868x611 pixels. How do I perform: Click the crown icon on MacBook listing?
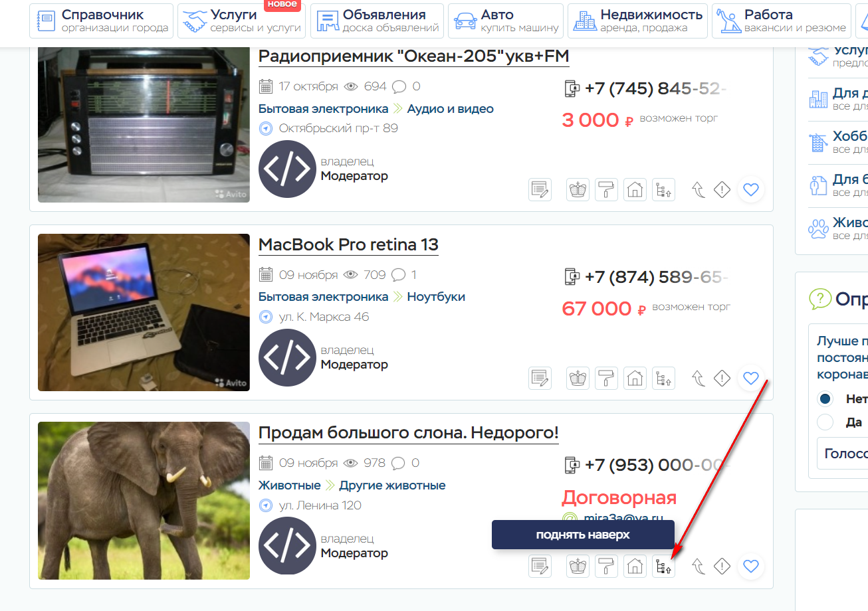point(578,379)
